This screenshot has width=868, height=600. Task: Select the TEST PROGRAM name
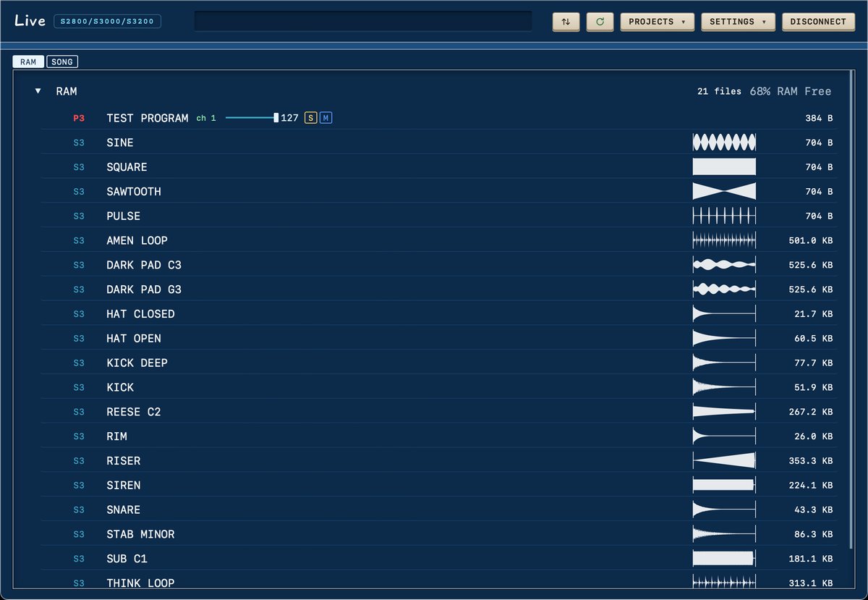coord(148,118)
